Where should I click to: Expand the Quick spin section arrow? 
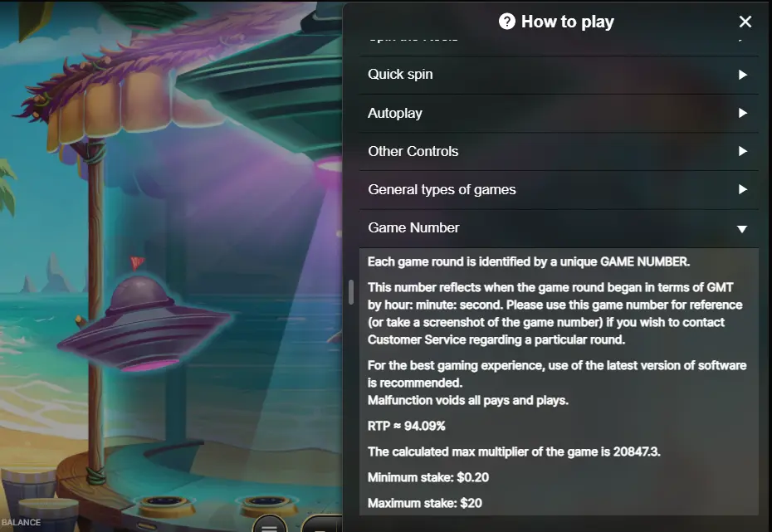pyautogui.click(x=742, y=75)
